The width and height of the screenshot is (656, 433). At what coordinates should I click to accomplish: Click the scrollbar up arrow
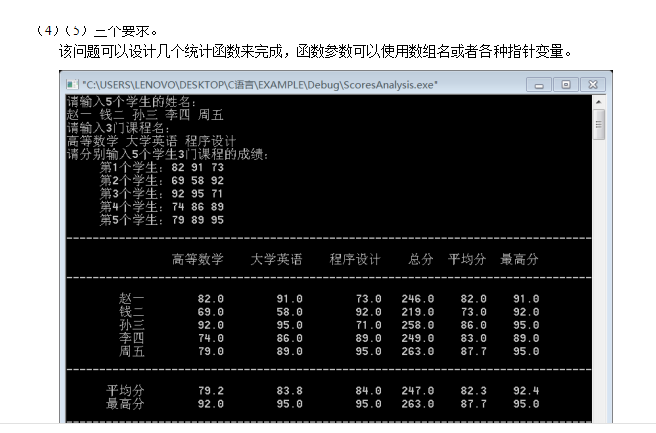598,102
